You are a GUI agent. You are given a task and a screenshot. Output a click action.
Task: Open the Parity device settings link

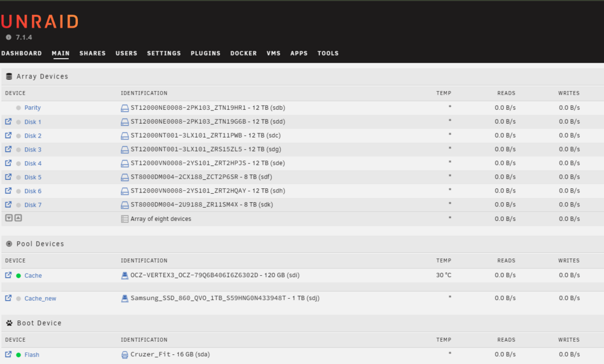pyautogui.click(x=33, y=107)
